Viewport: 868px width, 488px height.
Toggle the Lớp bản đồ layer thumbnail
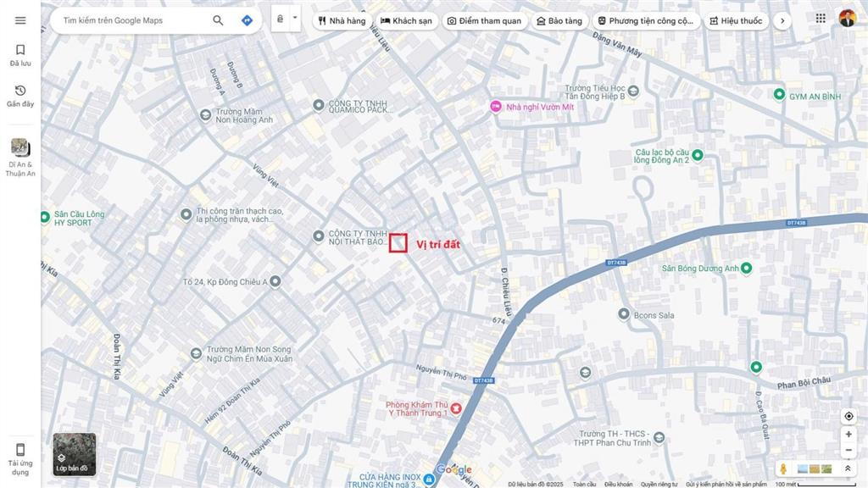pyautogui.click(x=75, y=455)
